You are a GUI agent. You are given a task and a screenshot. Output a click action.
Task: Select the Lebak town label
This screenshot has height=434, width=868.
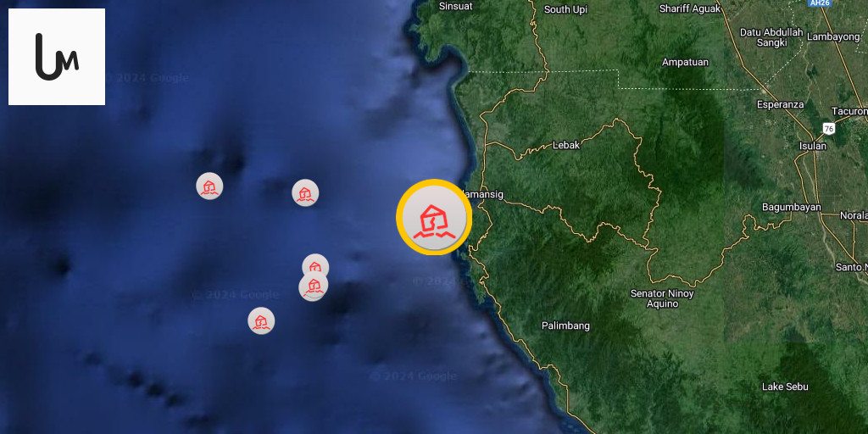coord(566,145)
